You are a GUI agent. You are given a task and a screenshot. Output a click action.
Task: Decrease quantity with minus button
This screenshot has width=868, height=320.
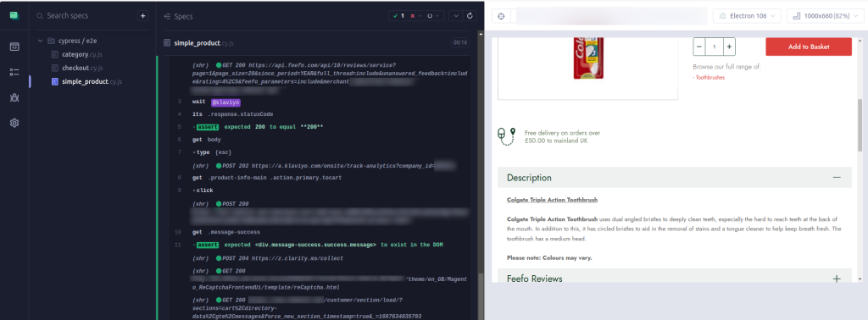699,47
